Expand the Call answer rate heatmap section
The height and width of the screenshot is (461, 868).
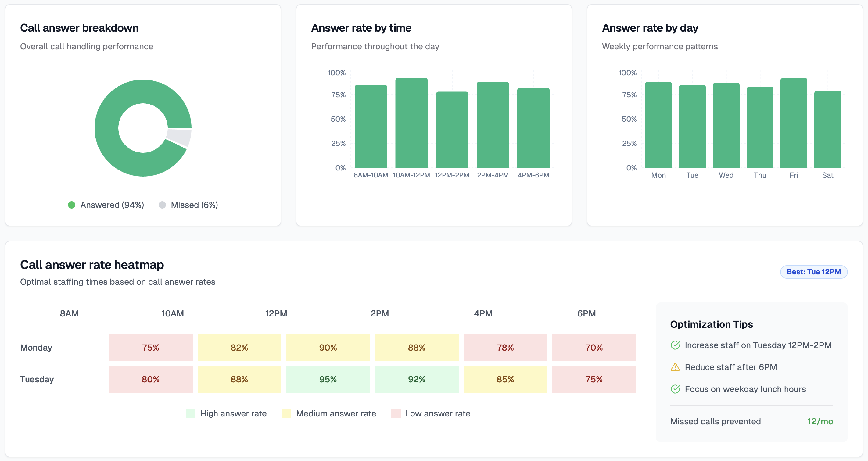point(92,265)
